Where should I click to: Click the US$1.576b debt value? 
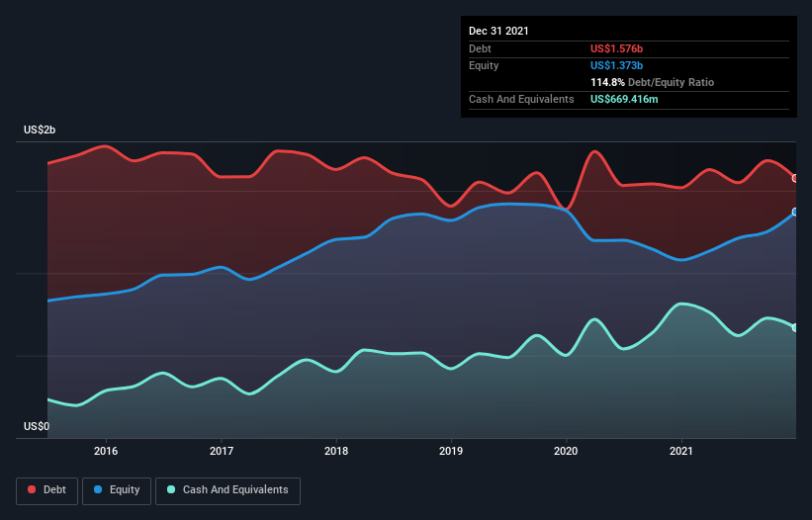click(x=616, y=48)
